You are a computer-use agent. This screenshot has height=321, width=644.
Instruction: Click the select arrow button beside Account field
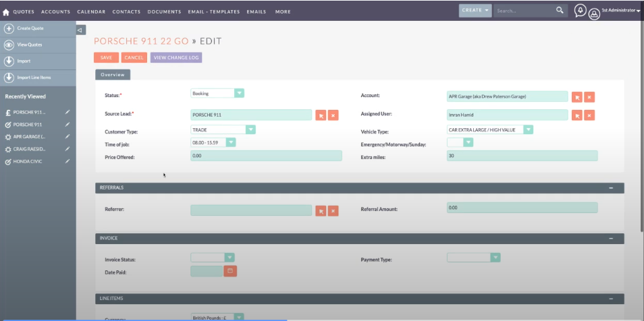pyautogui.click(x=576, y=97)
